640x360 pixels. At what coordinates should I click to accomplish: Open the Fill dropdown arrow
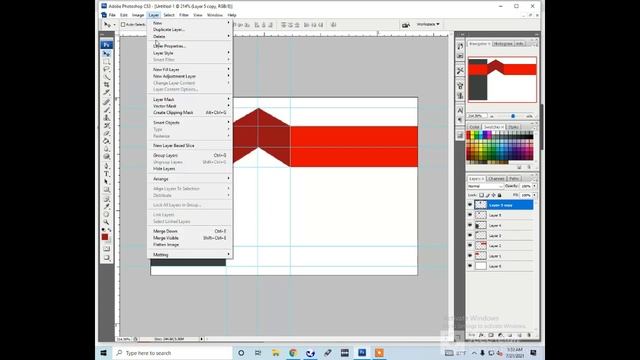pyautogui.click(x=535, y=195)
